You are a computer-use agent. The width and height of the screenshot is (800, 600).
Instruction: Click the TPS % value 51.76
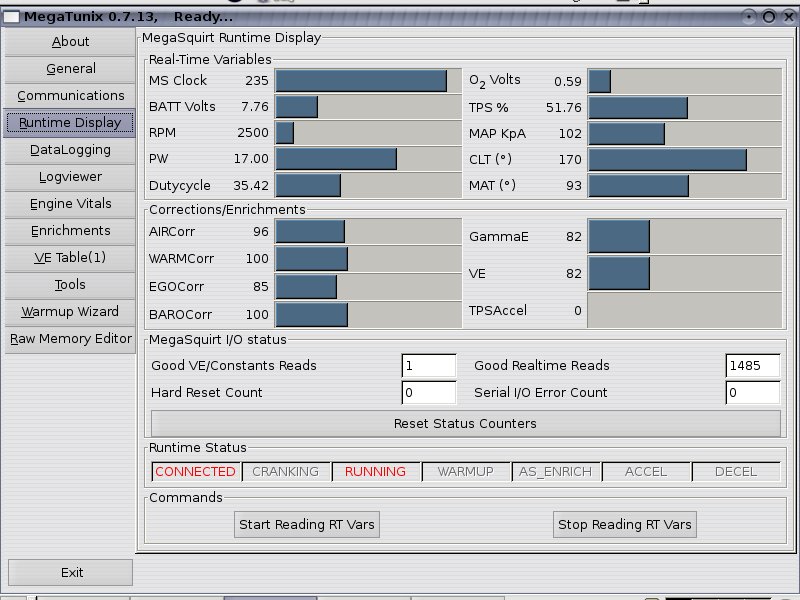pyautogui.click(x=564, y=108)
